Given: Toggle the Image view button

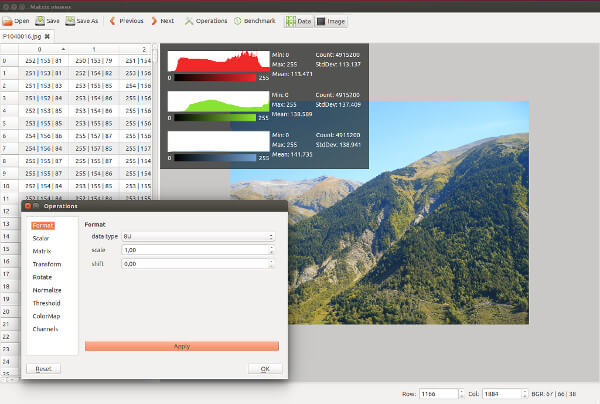Looking at the screenshot, I should pyautogui.click(x=329, y=20).
